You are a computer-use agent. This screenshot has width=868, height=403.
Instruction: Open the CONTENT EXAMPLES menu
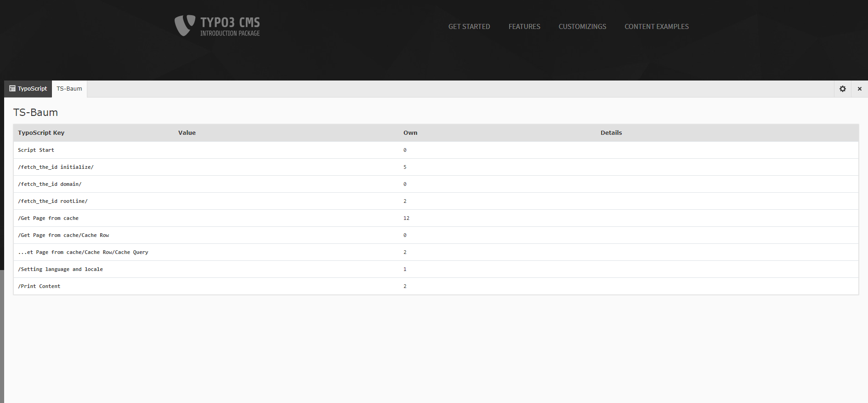656,27
